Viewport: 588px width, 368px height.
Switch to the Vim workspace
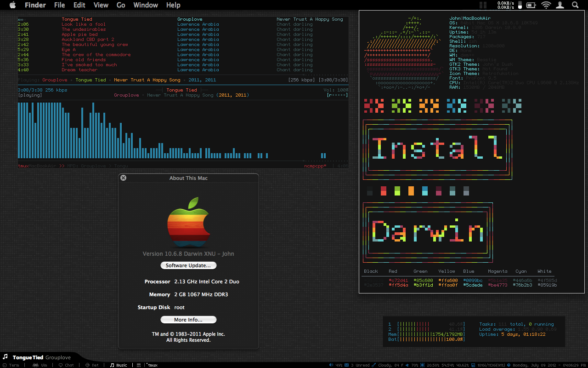(x=40, y=365)
